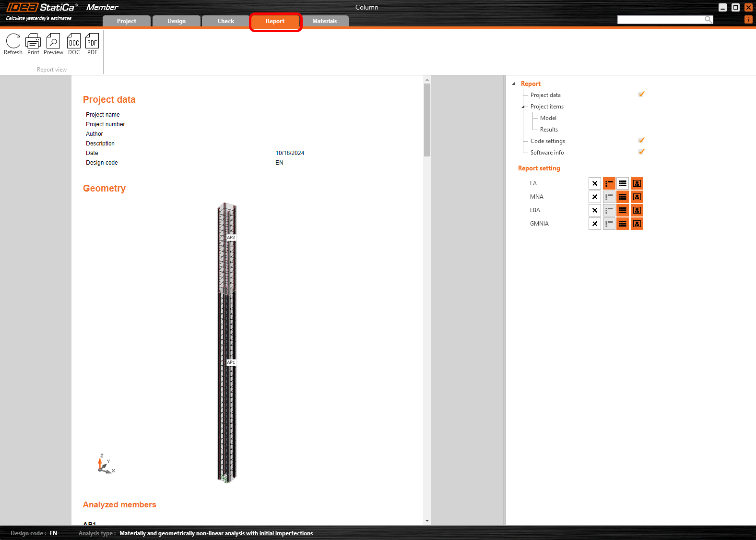756x540 pixels.
Task: Collapse the Project items node
Action: (x=524, y=107)
